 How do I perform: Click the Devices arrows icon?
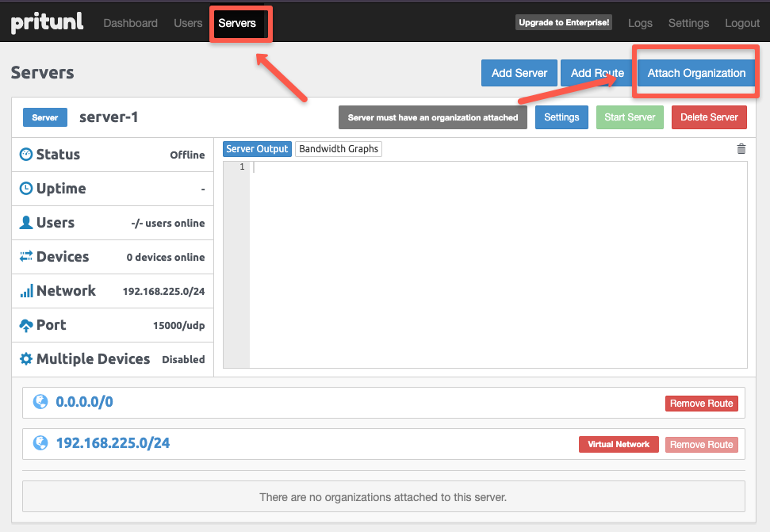pos(26,256)
